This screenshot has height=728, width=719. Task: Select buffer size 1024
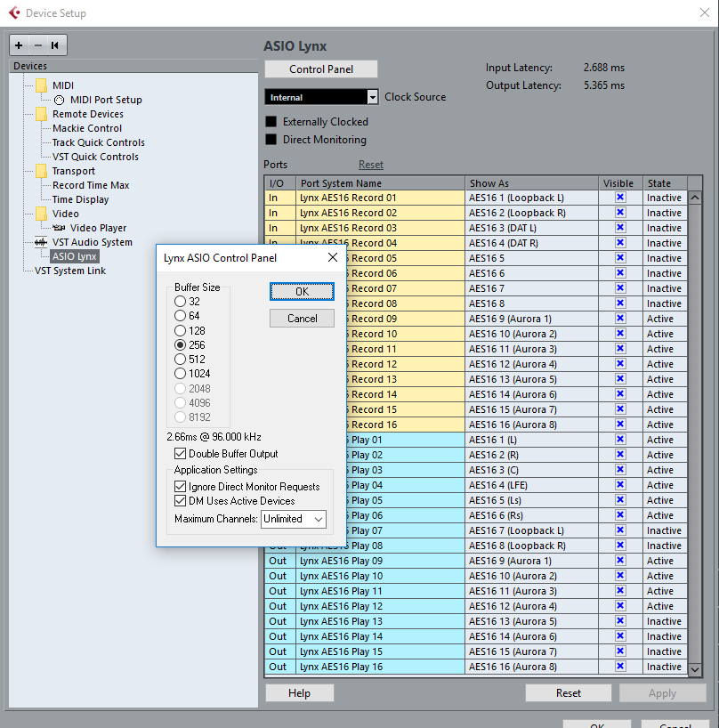click(x=180, y=374)
